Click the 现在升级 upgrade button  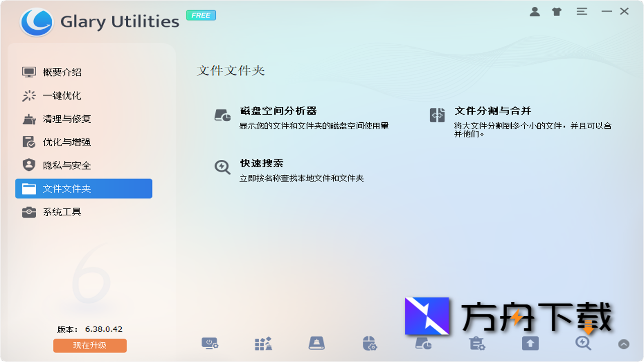90,345
